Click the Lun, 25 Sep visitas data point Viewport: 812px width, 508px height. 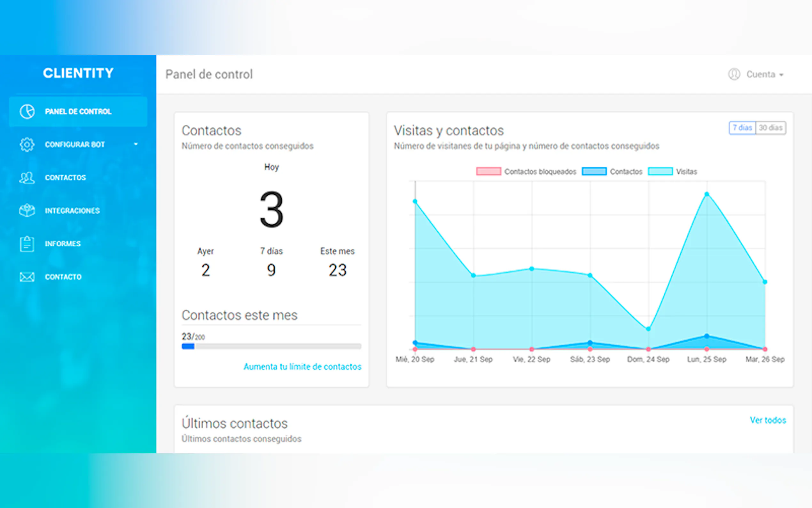707,194
